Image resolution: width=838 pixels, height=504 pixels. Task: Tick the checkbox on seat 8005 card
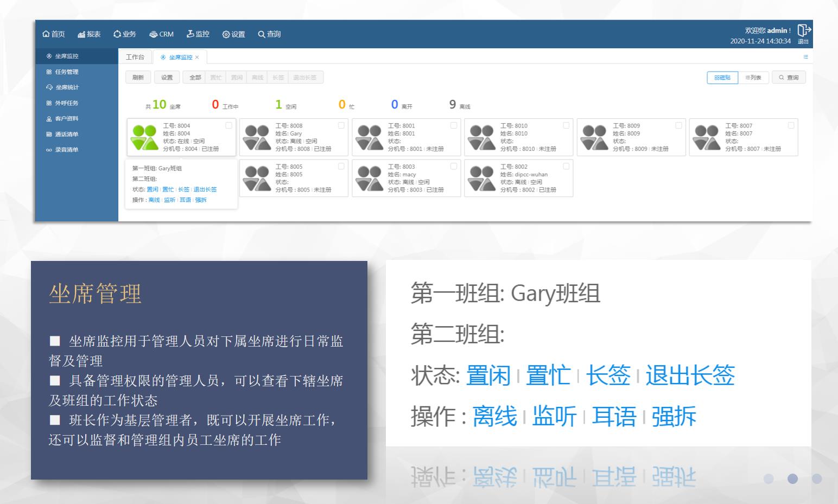pos(341,167)
